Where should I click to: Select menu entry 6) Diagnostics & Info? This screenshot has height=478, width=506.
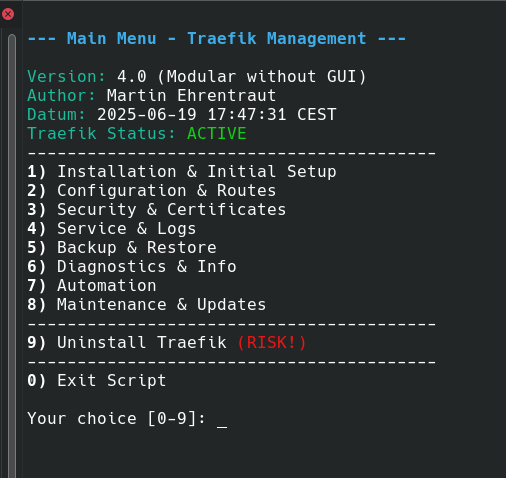132,267
